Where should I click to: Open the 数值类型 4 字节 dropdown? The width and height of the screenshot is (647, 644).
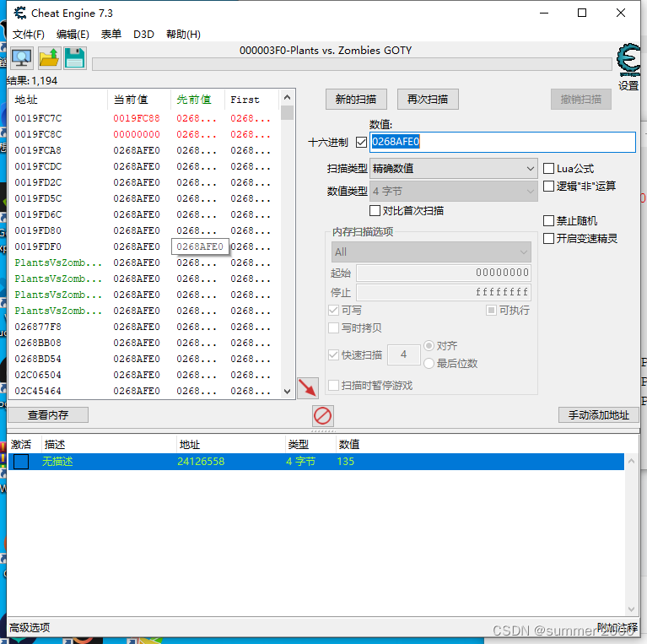coord(454,191)
